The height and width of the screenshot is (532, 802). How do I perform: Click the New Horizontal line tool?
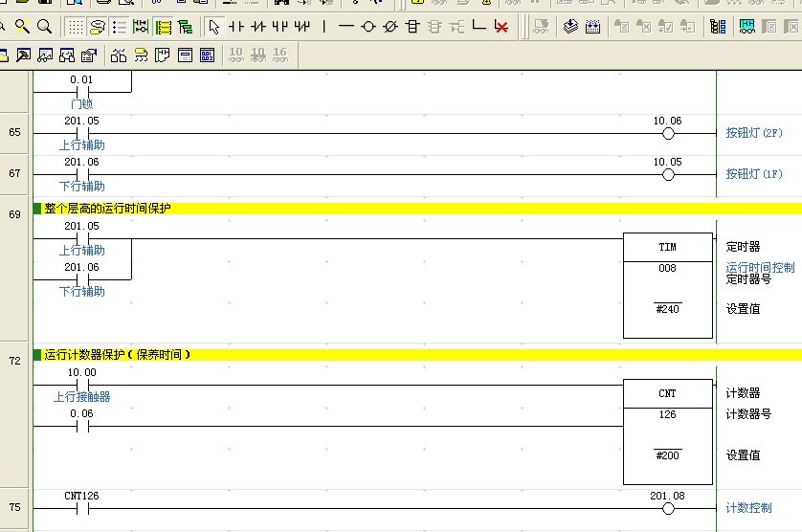coord(345,27)
